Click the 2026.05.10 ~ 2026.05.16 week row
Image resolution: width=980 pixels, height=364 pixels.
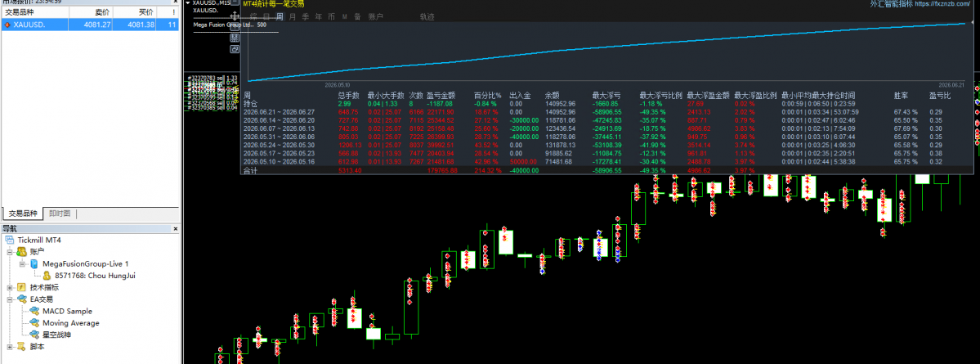pos(606,160)
